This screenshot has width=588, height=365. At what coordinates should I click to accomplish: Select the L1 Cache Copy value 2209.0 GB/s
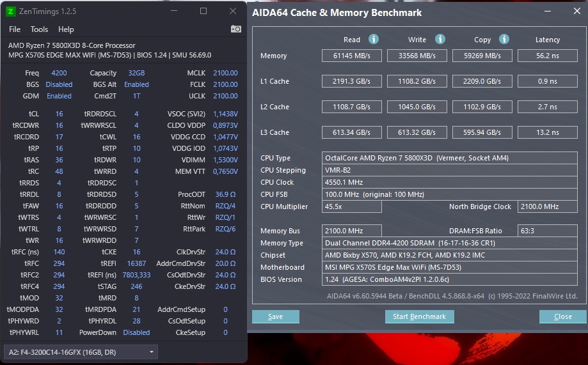click(482, 81)
